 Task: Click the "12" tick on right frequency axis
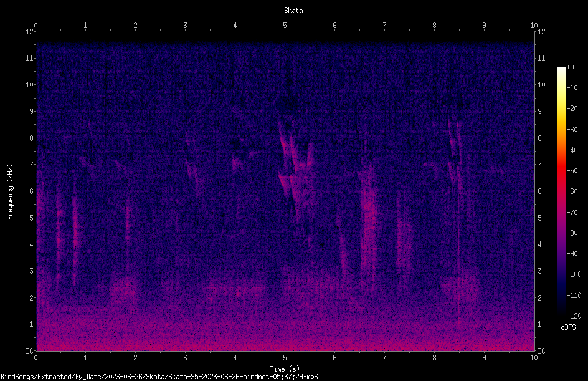541,32
